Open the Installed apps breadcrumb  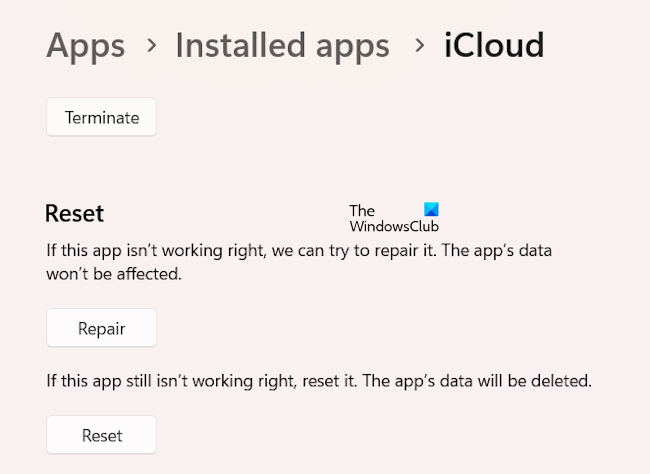[282, 45]
